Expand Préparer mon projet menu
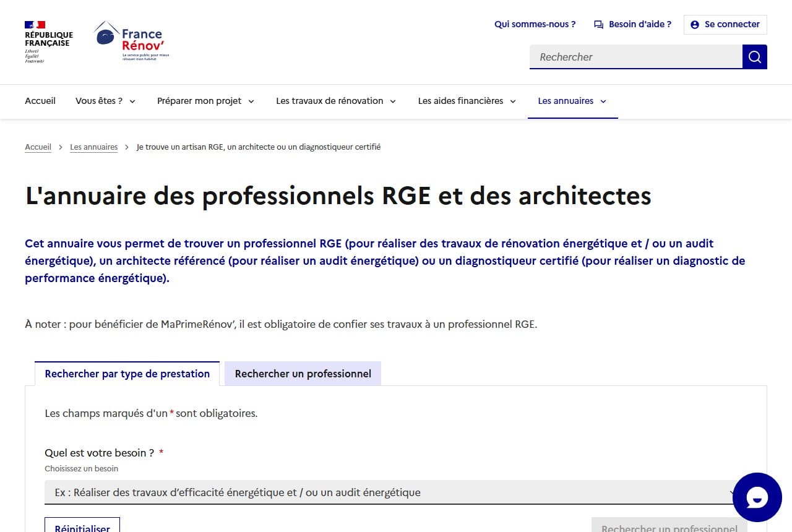 pos(206,101)
